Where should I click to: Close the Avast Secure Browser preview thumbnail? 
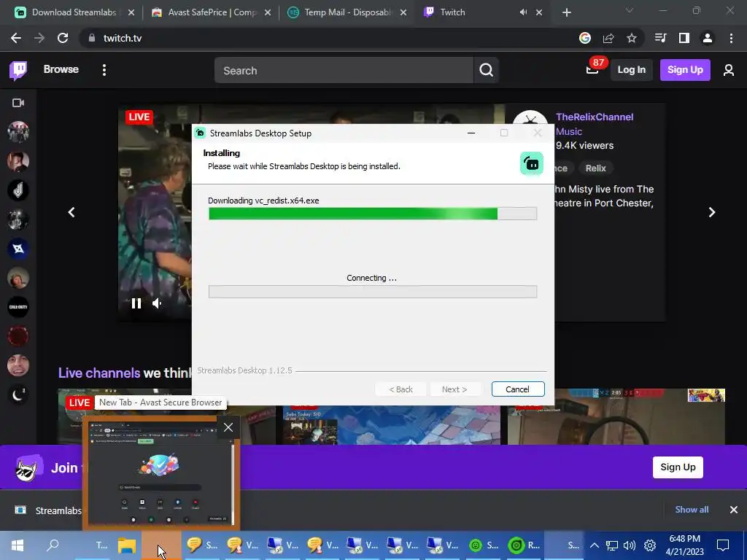pyautogui.click(x=228, y=427)
